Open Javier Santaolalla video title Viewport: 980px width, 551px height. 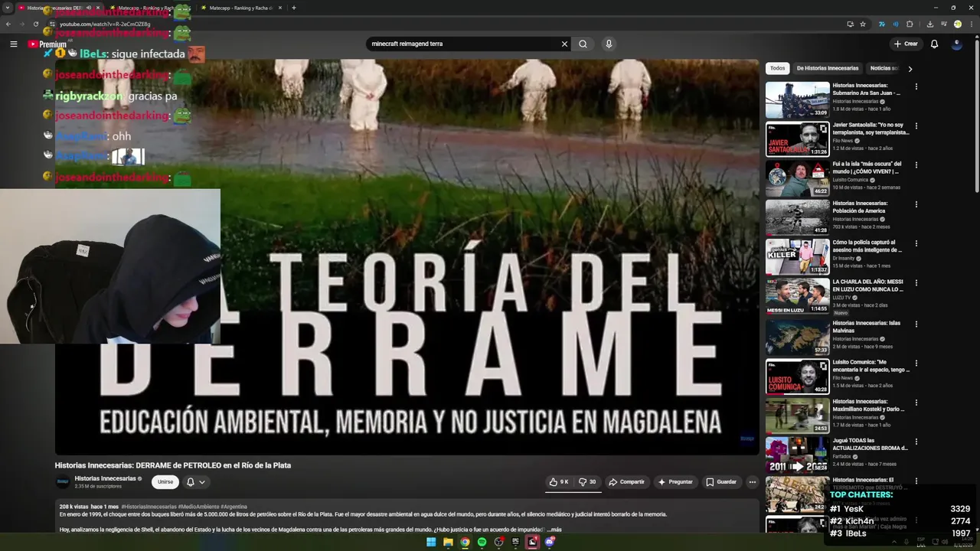click(x=871, y=129)
